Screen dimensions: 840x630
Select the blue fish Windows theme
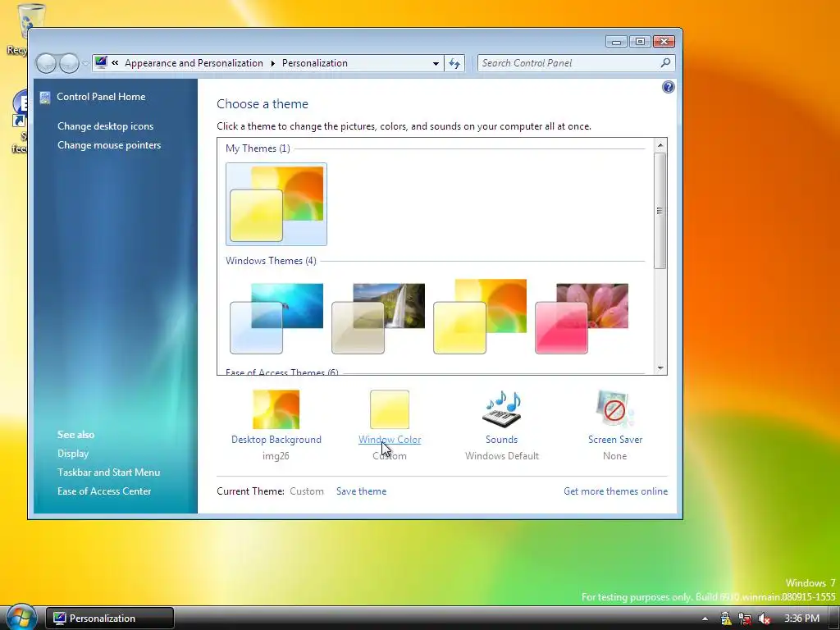point(276,319)
